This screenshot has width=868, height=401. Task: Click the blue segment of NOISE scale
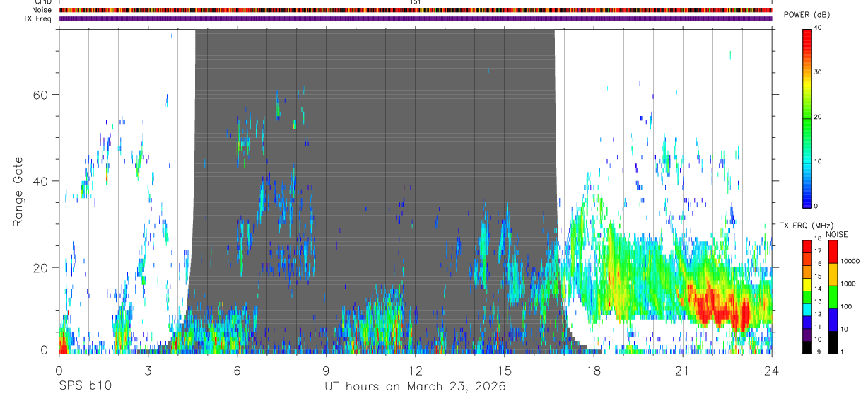pos(833,320)
